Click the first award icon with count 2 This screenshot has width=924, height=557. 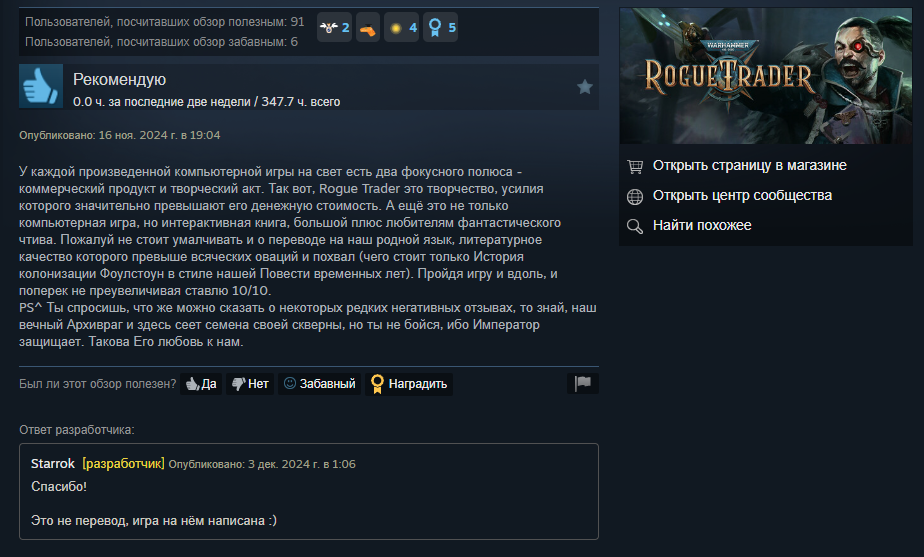[x=334, y=27]
